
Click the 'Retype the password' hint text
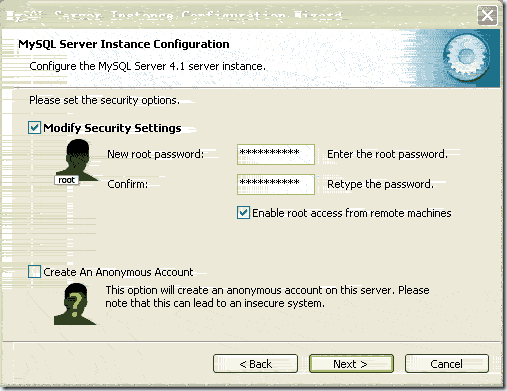(380, 184)
